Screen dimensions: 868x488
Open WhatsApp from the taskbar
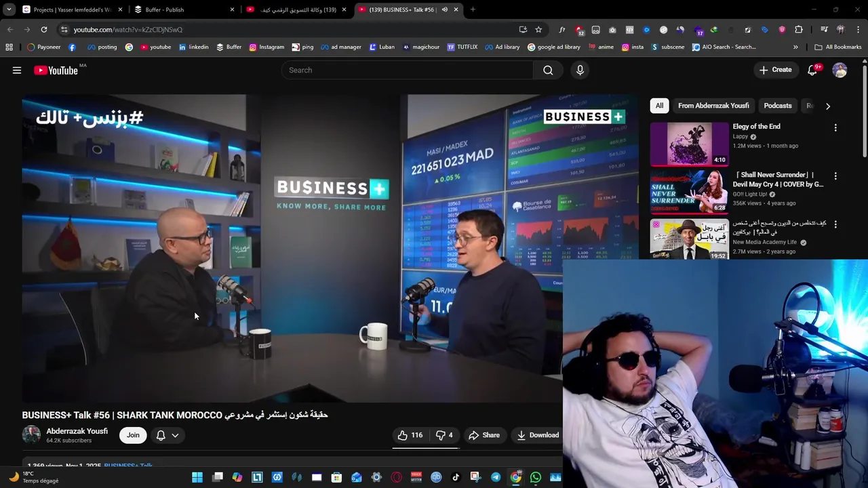pos(536,477)
